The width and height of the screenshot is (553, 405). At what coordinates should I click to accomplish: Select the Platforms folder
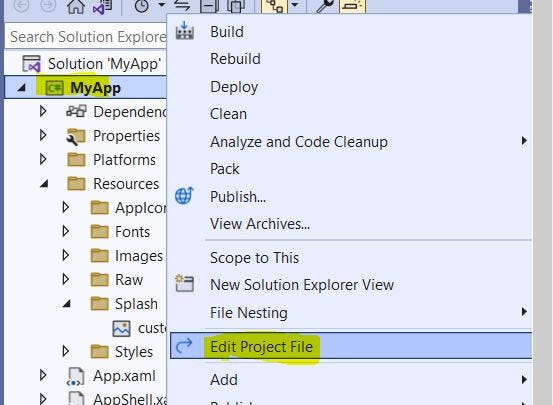124,160
